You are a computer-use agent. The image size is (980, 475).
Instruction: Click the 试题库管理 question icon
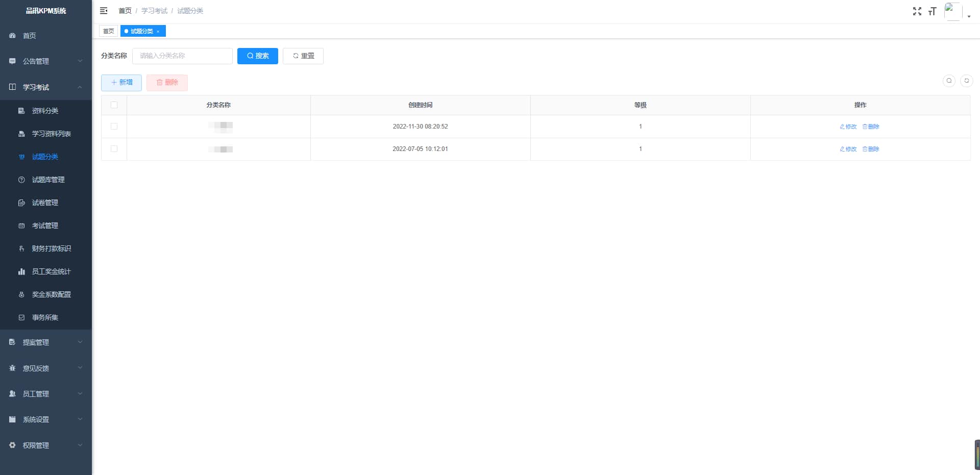[x=21, y=180]
